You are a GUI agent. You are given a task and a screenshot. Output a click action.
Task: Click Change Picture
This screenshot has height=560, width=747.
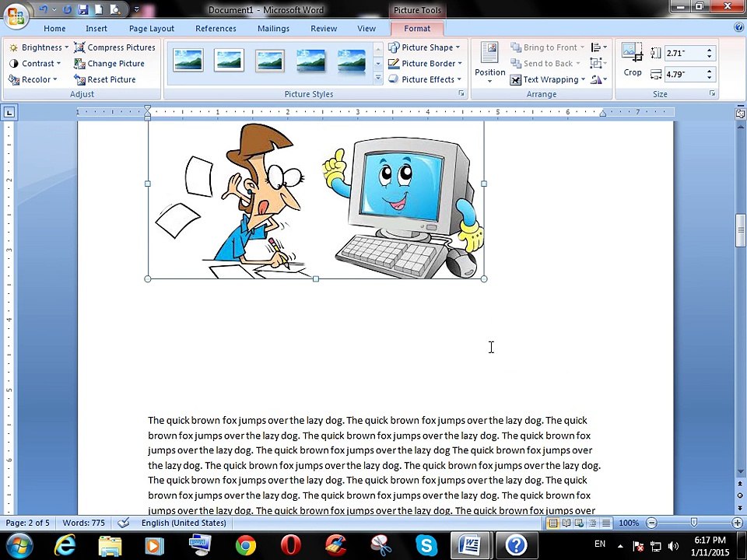pyautogui.click(x=109, y=63)
